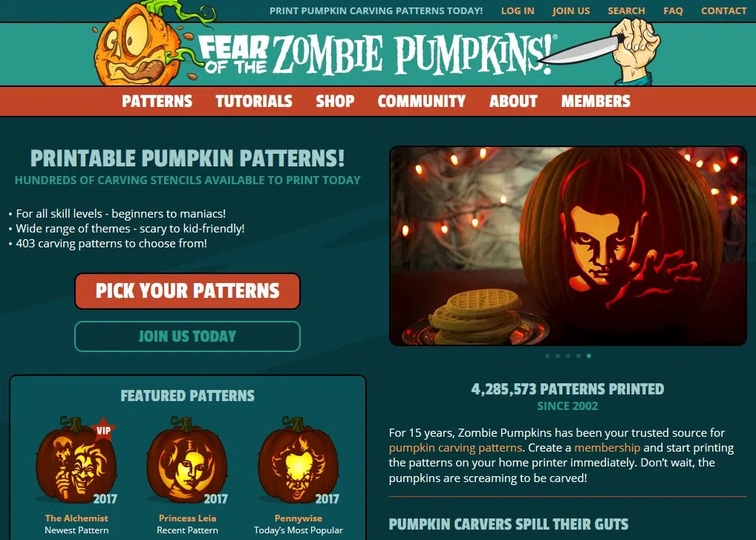Select the third slideshow dot
Viewport: 756px width, 540px height.
[x=568, y=356]
